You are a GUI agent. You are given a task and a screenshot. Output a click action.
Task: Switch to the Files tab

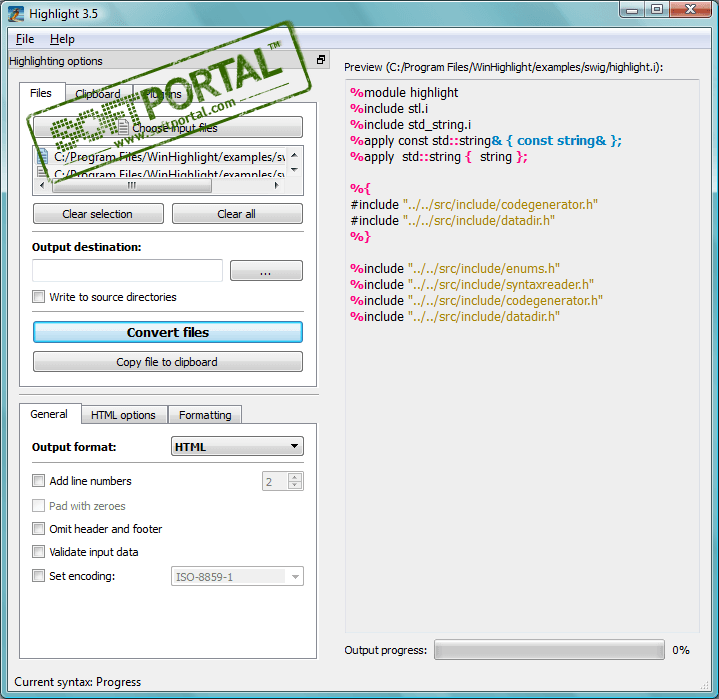(x=41, y=93)
